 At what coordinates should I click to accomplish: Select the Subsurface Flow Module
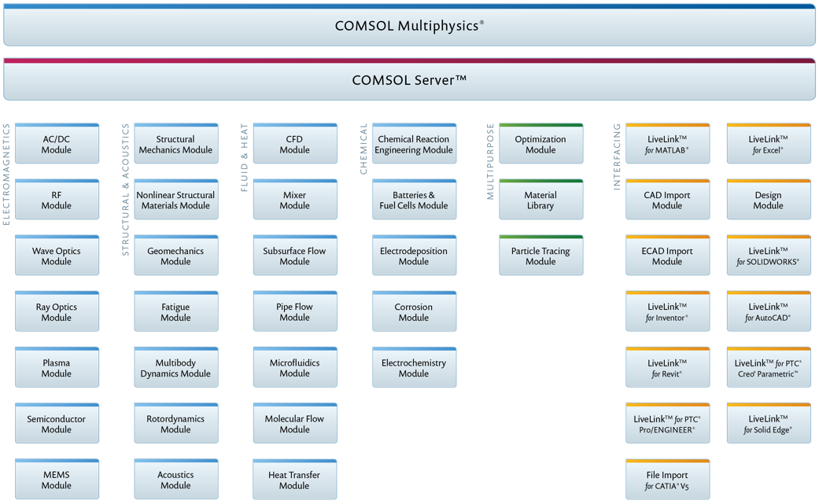pos(295,255)
